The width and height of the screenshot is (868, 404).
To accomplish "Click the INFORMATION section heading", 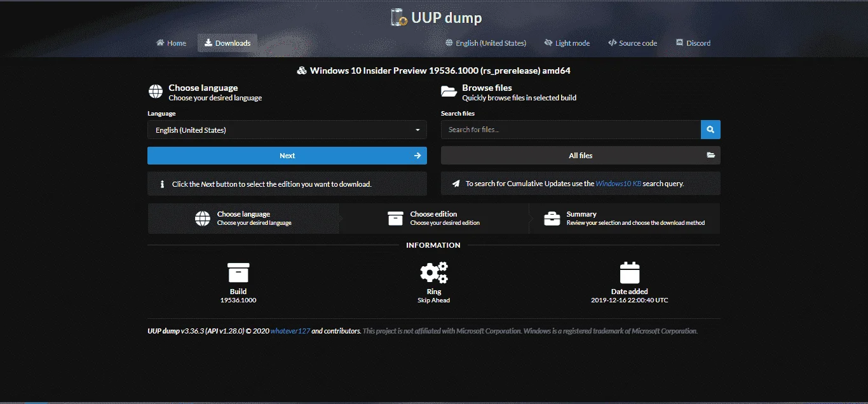I will point(433,245).
